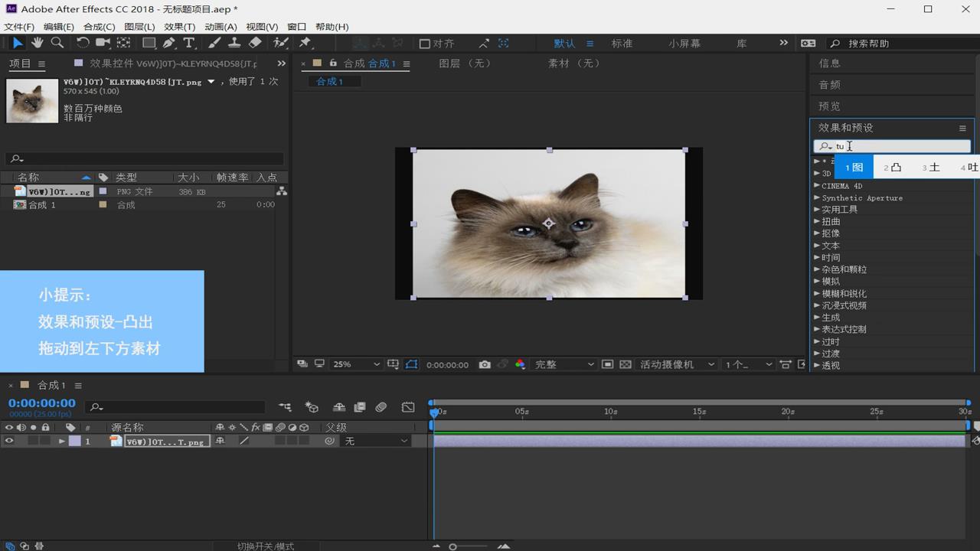Screen dimensions: 980x551
Task: Switch to the 小屏幕 workspace
Action: (684, 44)
